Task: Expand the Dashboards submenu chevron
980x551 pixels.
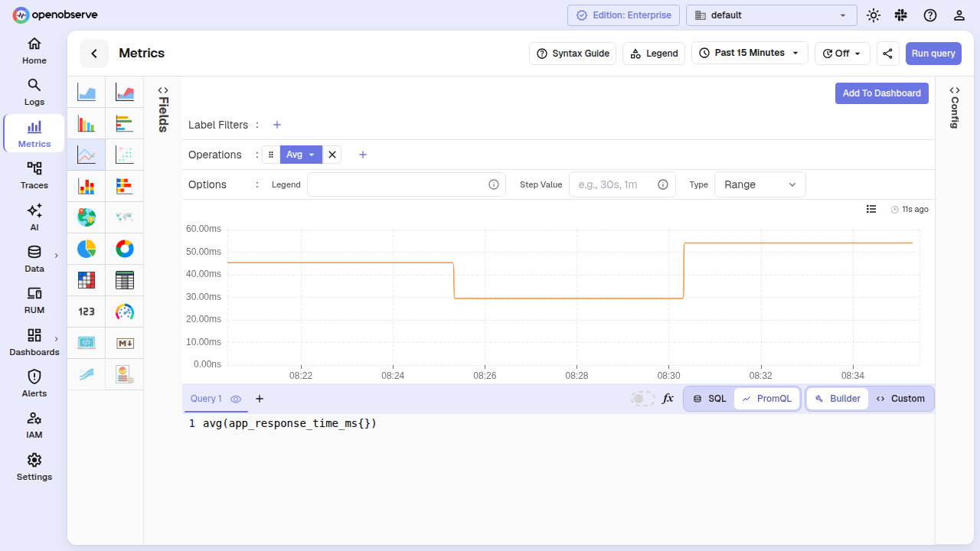Action: (x=57, y=338)
